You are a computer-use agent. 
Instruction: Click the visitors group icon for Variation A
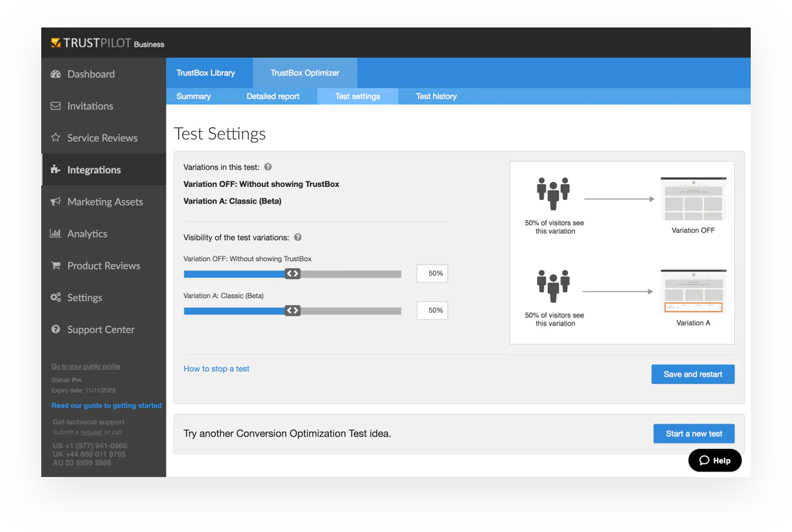click(x=553, y=286)
